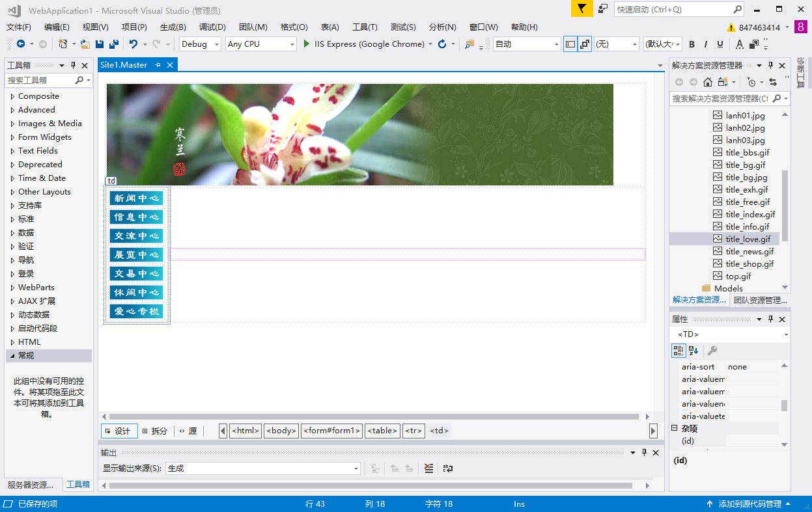
Task: Expand the HTML toolbox group
Action: click(12, 342)
